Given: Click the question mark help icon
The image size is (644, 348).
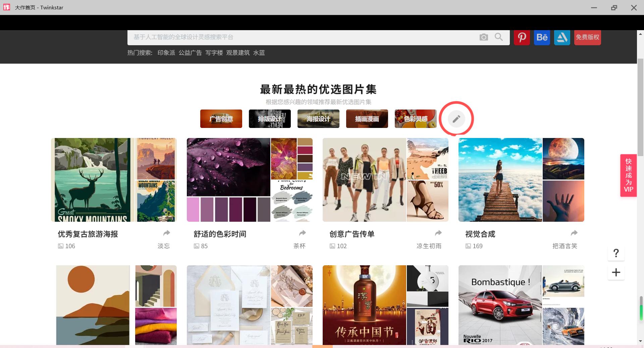Looking at the screenshot, I should click(616, 253).
